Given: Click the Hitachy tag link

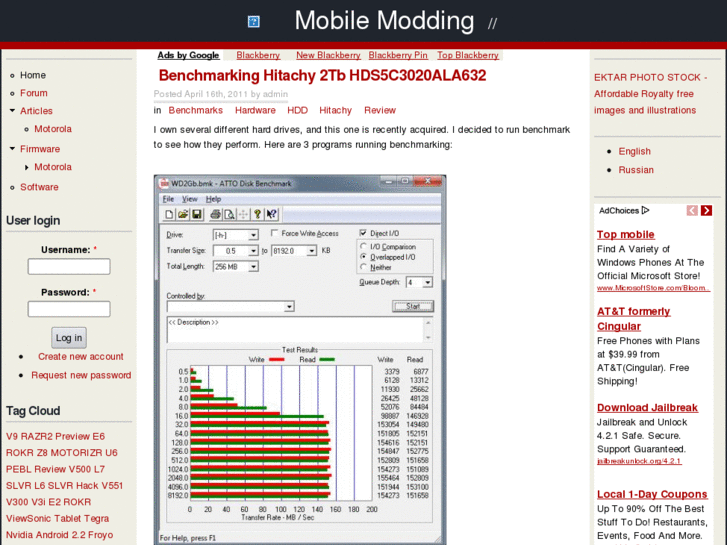Looking at the screenshot, I should 335,110.
